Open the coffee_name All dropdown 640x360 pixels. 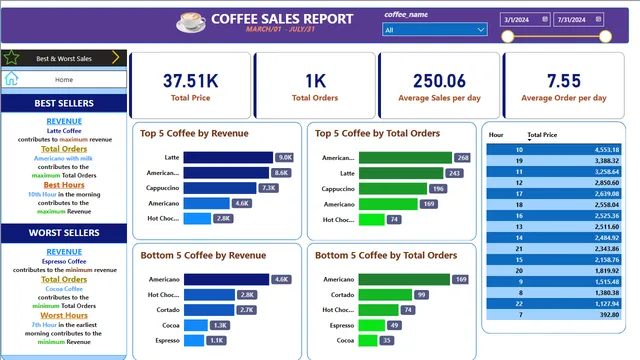point(435,29)
